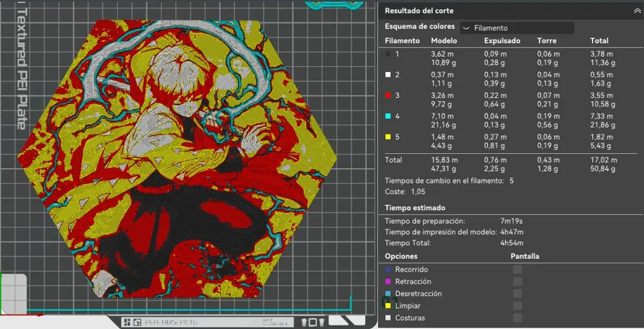
Task: Click the blue Recorrido legend color square
Action: coord(388,269)
